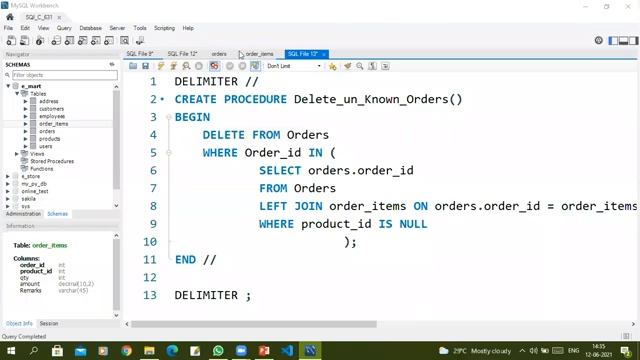Create a new SQL tab from main toolbar

[x=11, y=40]
